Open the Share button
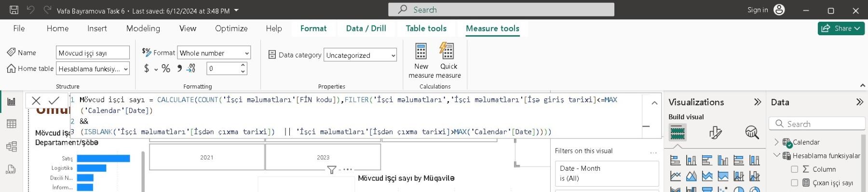 841,28
